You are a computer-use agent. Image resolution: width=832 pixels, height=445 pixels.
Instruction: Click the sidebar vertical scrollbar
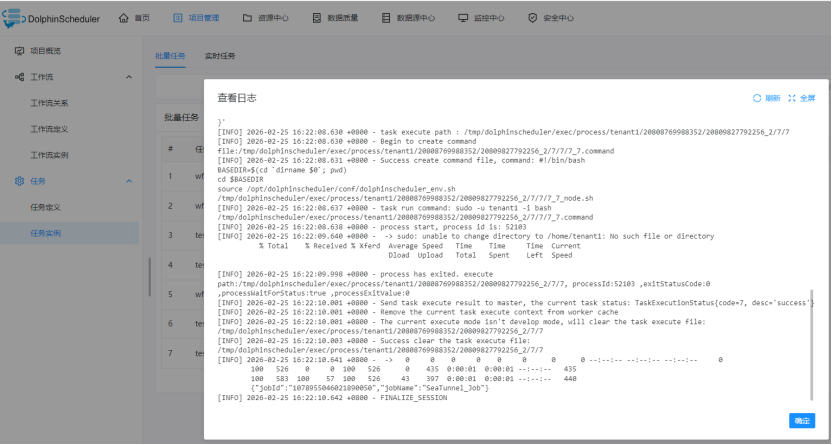click(x=150, y=278)
